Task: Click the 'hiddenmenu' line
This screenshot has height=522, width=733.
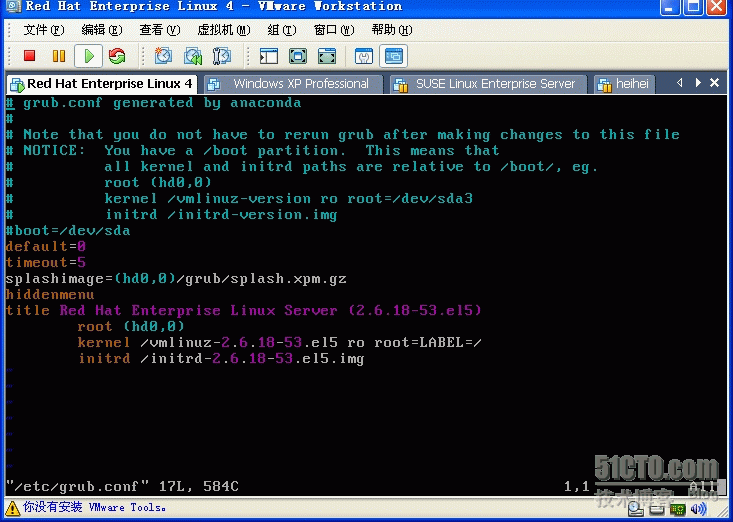Action: 50,295
